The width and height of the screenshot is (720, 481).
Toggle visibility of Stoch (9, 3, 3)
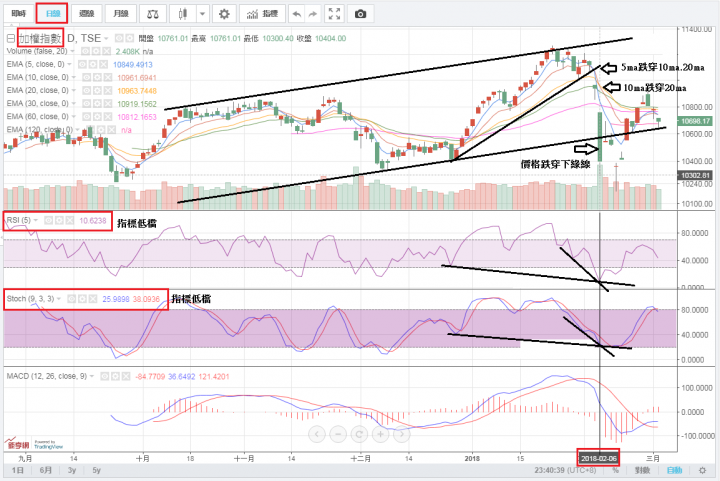point(72,299)
